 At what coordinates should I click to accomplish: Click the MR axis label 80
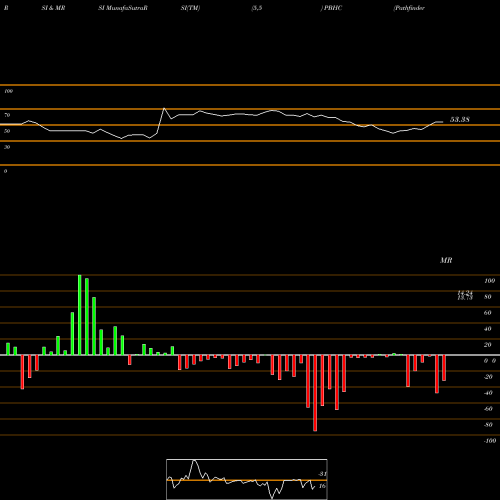coord(488,297)
